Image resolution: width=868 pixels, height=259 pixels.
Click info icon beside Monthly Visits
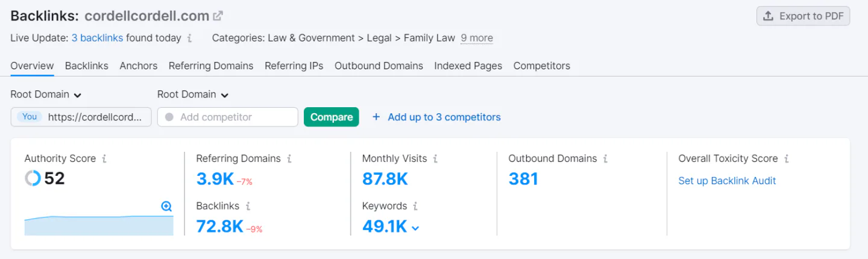click(435, 159)
